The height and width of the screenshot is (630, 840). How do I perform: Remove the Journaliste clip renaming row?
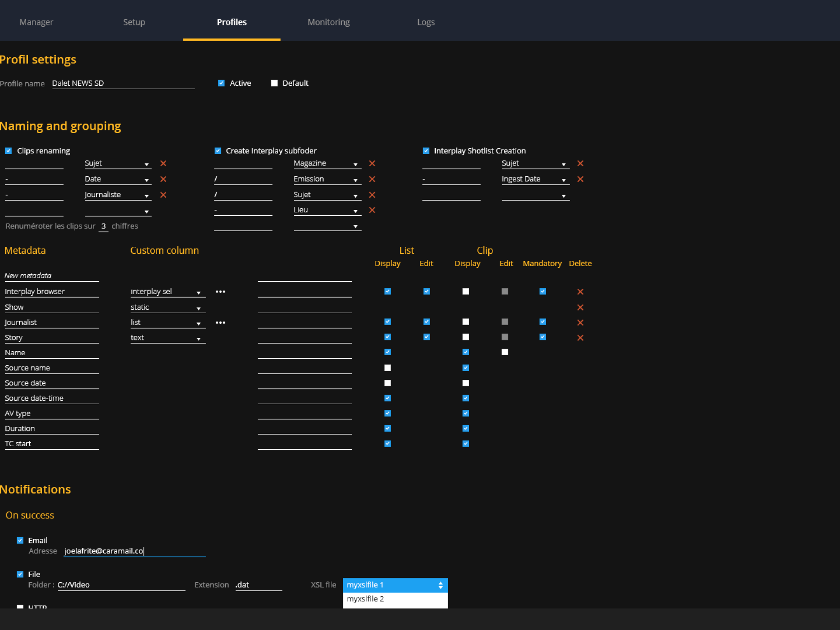163,195
